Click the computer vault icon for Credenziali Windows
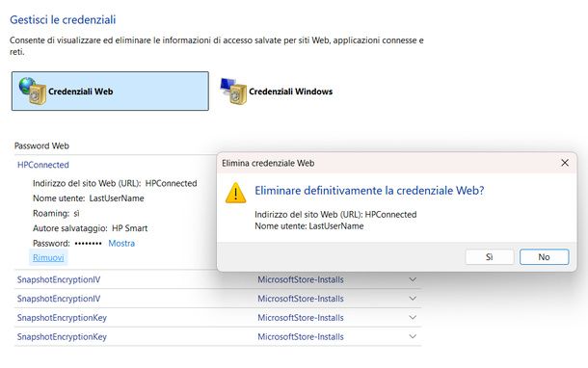The height and width of the screenshot is (368, 588). pos(233,92)
